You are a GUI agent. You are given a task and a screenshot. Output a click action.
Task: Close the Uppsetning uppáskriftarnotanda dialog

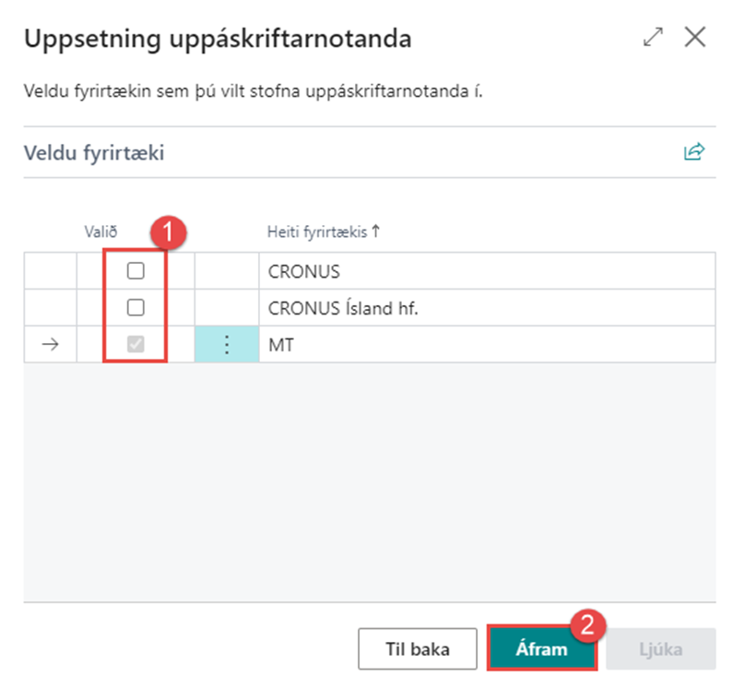tap(695, 38)
